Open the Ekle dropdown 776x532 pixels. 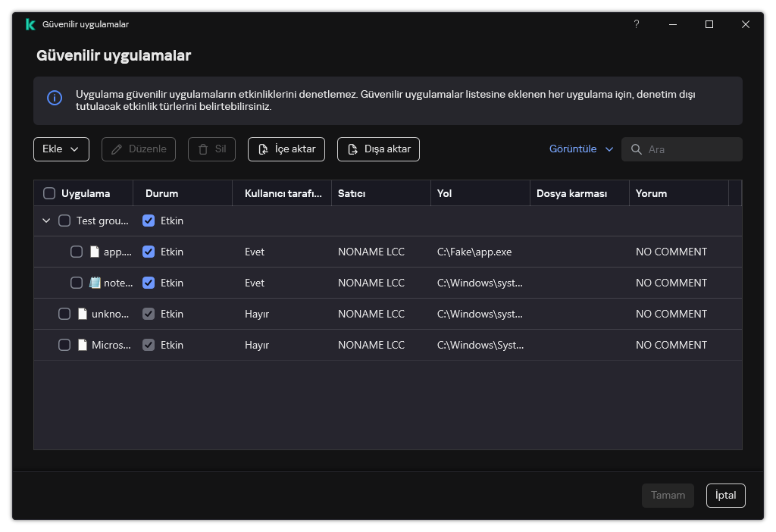coord(61,149)
